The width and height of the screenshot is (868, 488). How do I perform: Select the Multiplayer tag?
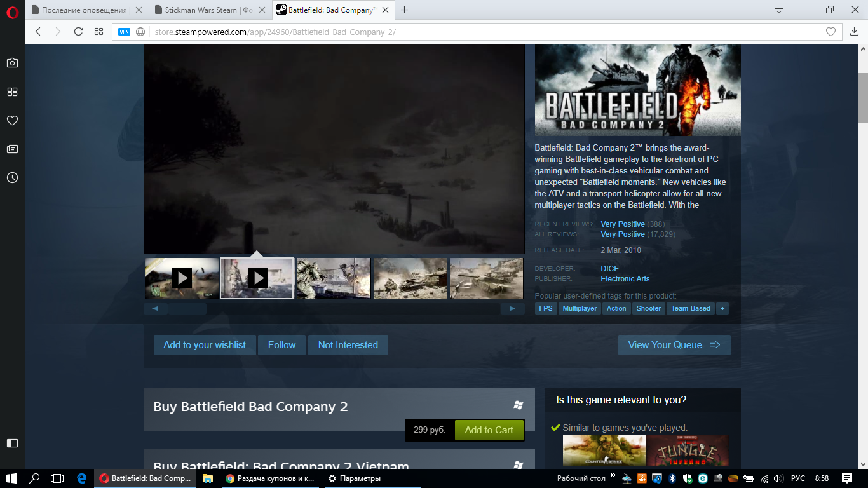(580, 308)
